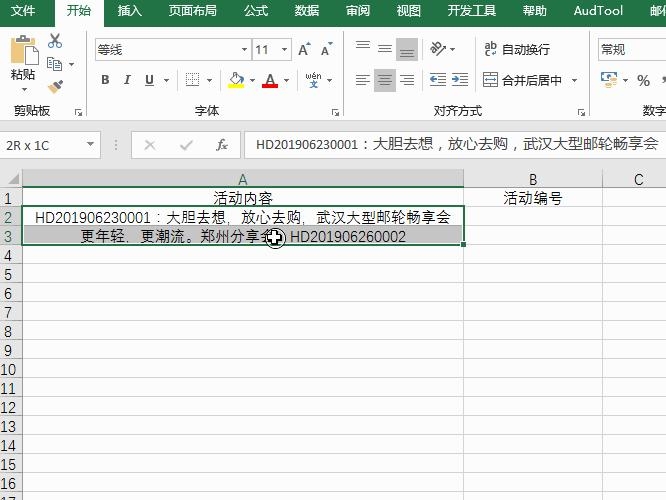Toggle center horizontal alignment
The image size is (666, 500).
385,80
